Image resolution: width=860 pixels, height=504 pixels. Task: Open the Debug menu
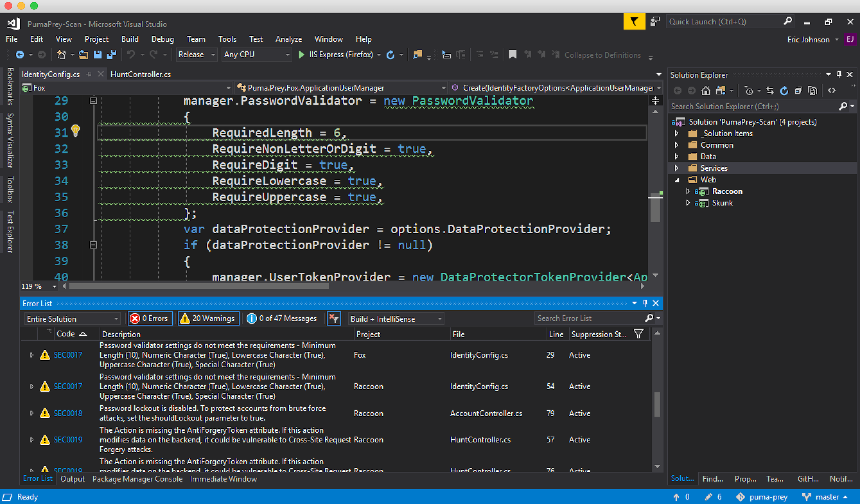pos(162,39)
